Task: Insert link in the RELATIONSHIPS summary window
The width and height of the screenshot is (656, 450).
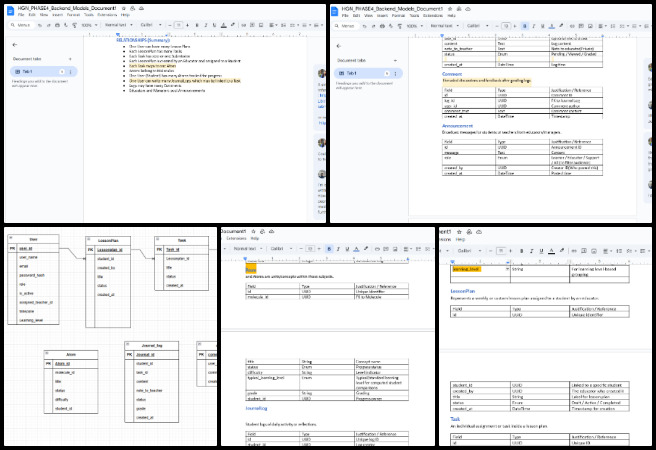Action: [x=243, y=25]
